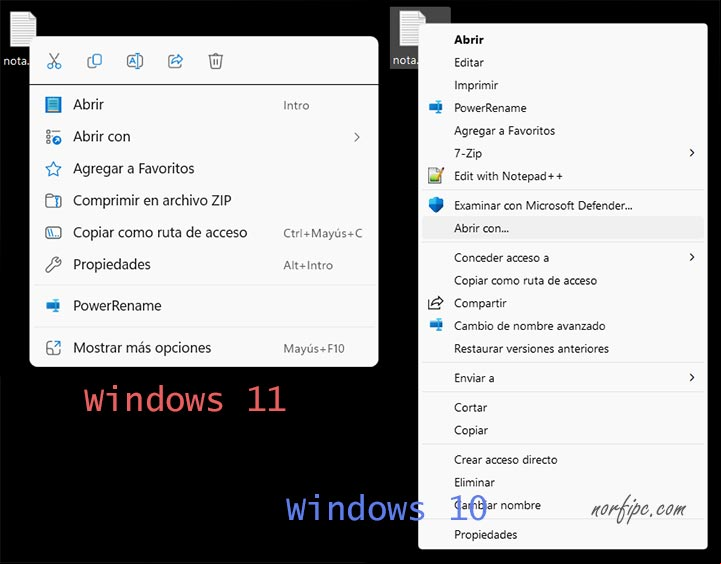Click Mostrar más opciones
Screen dimensions: 721x564
click(x=204, y=348)
